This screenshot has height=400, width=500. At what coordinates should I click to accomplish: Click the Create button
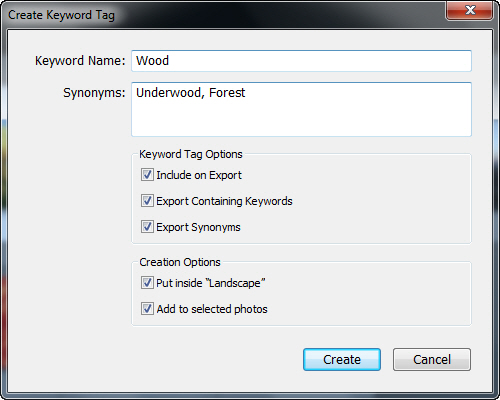point(342,360)
